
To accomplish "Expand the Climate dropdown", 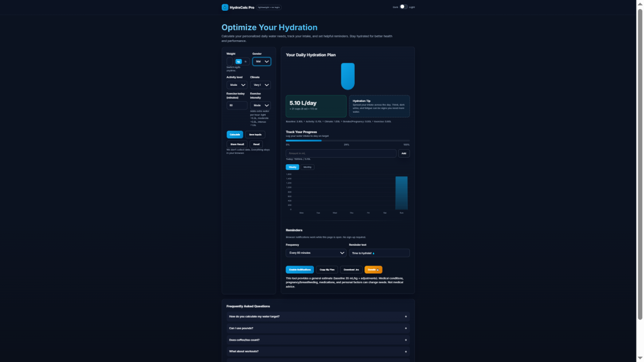I will 260,85.
